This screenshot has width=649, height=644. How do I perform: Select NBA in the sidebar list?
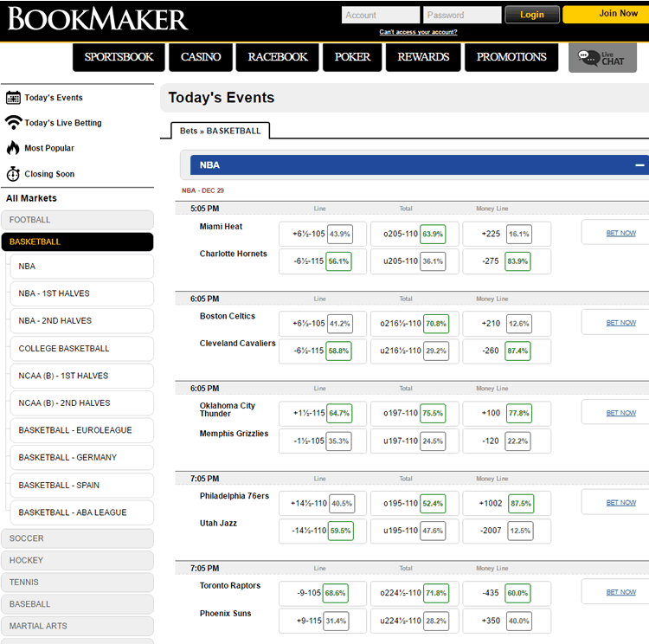(x=82, y=267)
